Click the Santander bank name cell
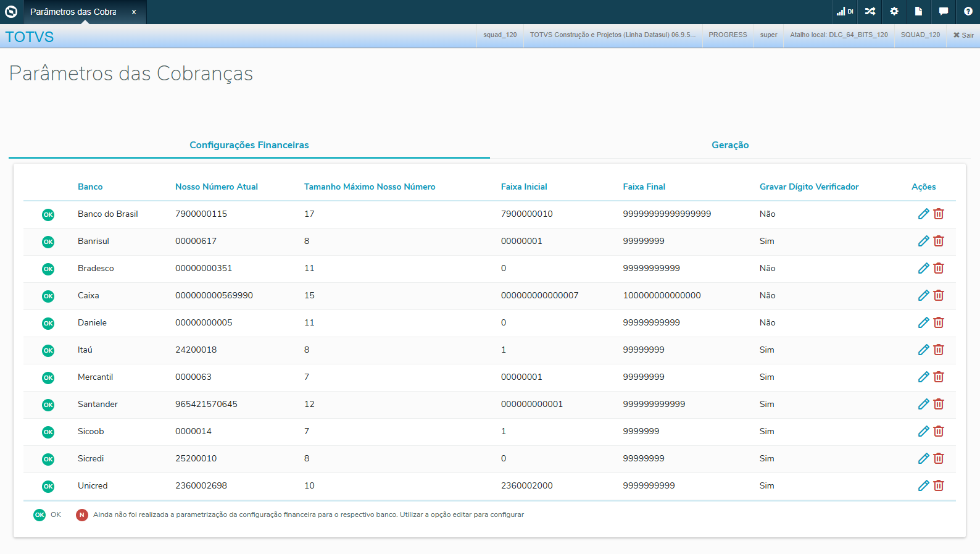 [x=98, y=404]
